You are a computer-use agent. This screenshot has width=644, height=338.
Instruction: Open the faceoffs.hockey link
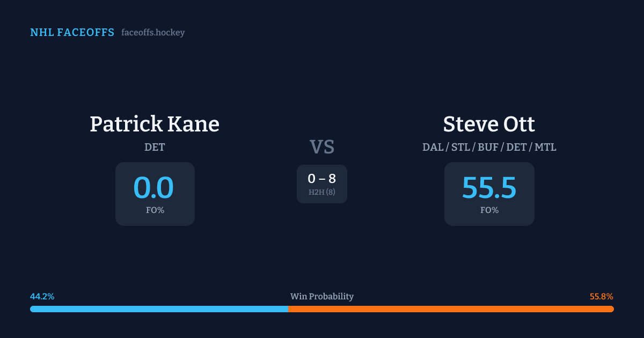[153, 33]
